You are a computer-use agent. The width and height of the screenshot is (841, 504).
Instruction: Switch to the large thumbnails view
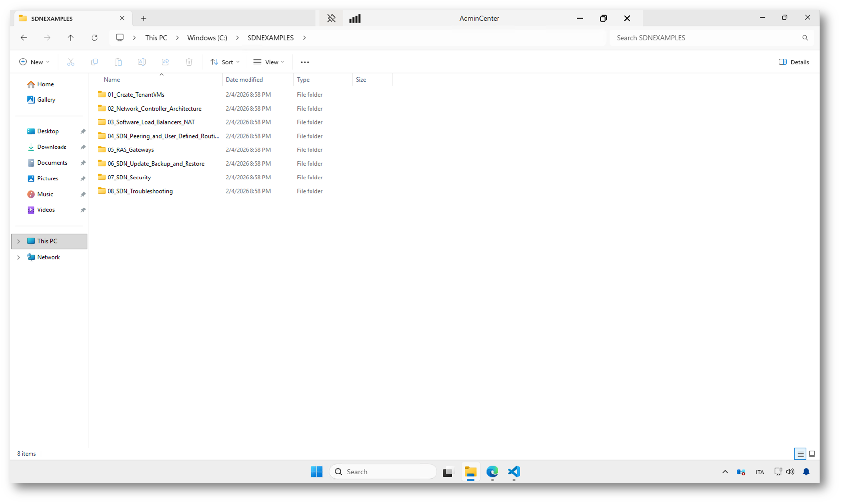812,454
